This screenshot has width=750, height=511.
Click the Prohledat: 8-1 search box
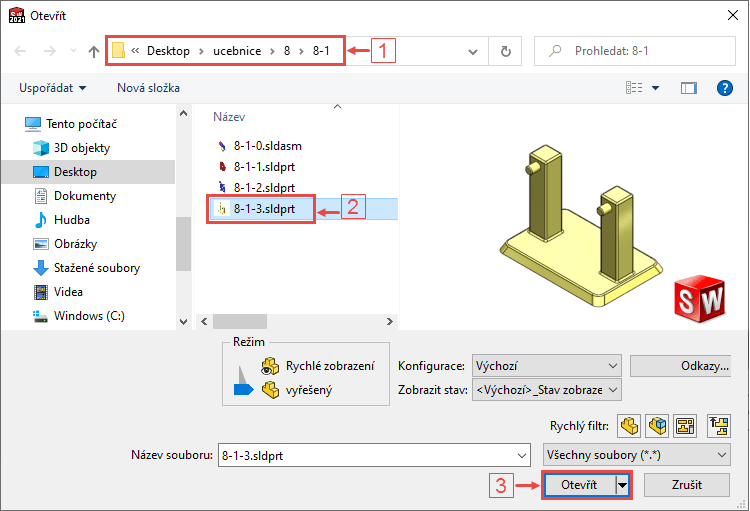(x=635, y=51)
